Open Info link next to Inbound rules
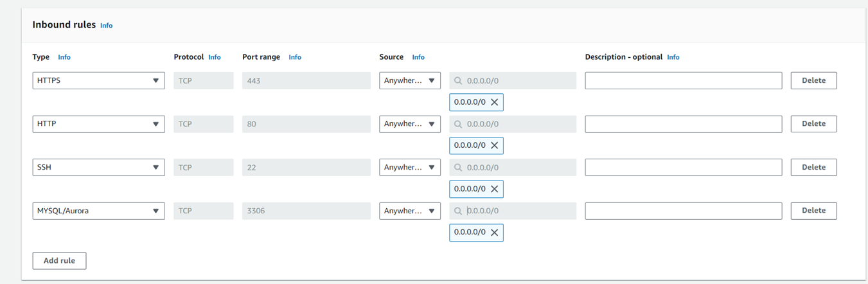This screenshot has width=868, height=284. tap(107, 26)
